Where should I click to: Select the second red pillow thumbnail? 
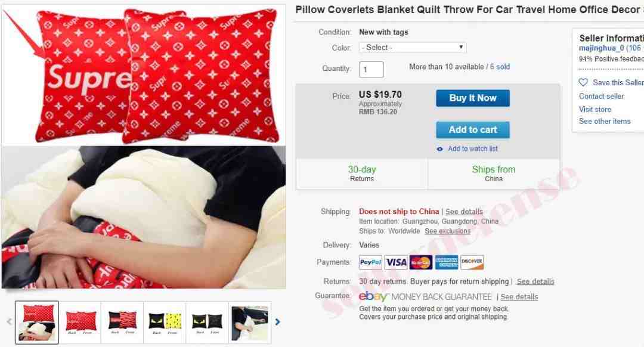tap(80, 323)
